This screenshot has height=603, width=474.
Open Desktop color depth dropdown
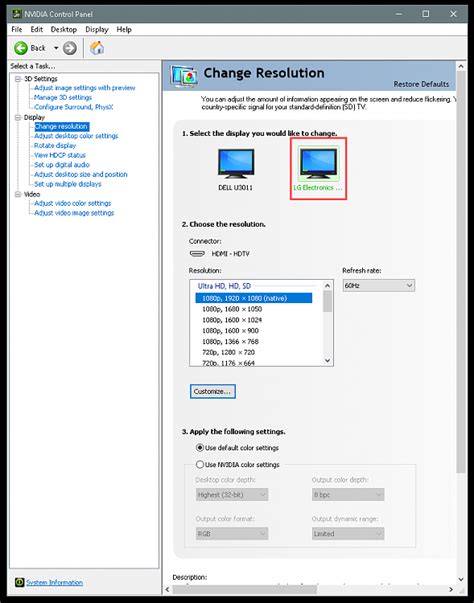click(232, 495)
